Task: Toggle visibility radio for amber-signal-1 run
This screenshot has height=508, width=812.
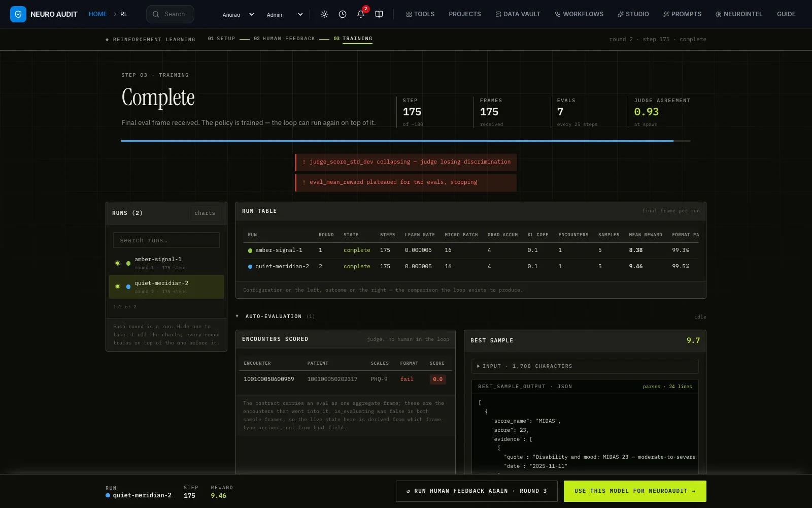Action: tap(118, 263)
